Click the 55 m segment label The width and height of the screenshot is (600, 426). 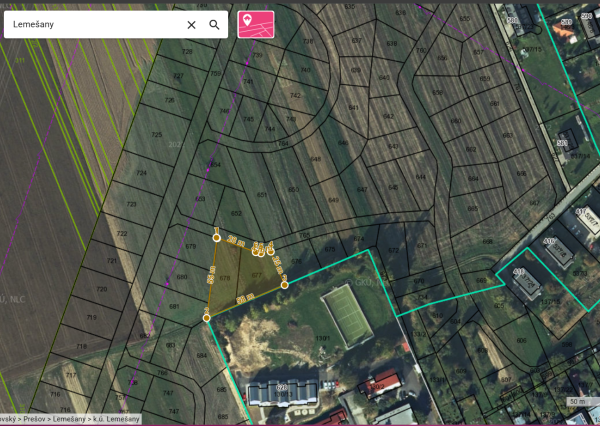(x=211, y=274)
